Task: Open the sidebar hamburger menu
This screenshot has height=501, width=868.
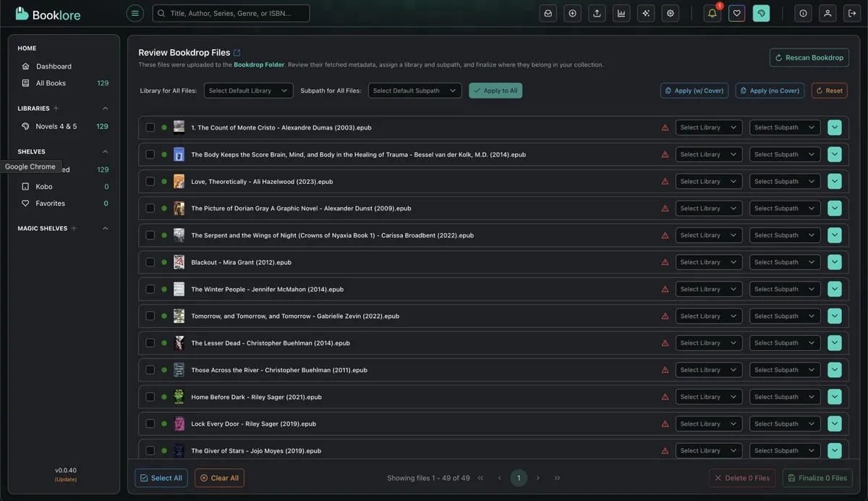Action: pyautogui.click(x=135, y=13)
